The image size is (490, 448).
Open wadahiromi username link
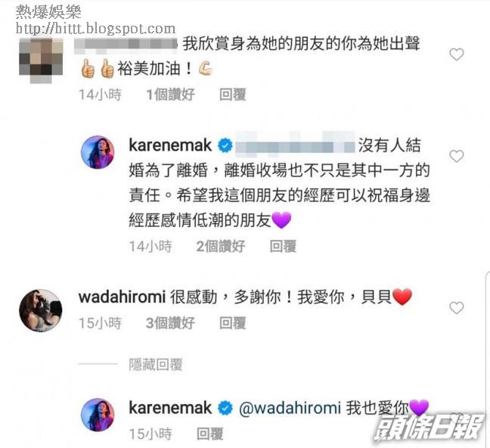pyautogui.click(x=122, y=297)
